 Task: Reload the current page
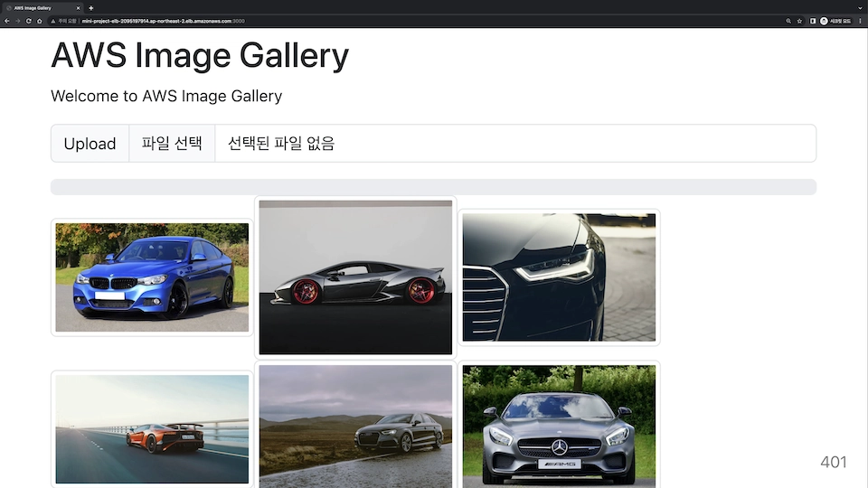[28, 20]
